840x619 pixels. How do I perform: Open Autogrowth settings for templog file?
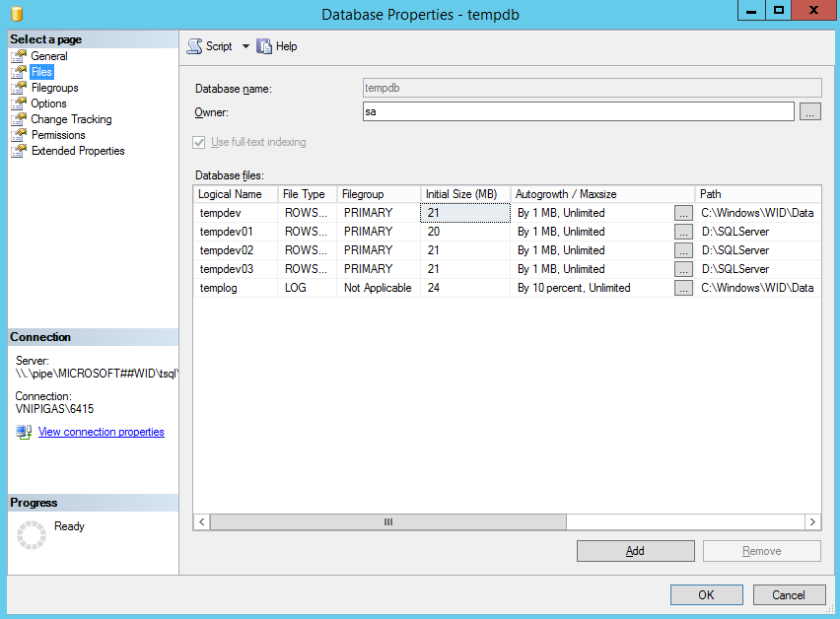pos(683,287)
